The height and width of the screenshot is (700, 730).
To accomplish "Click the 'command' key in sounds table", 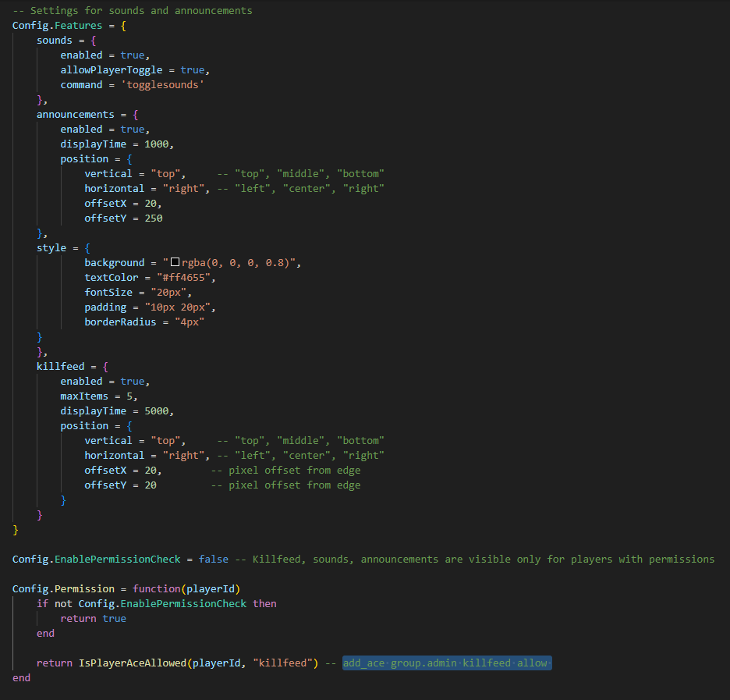I will (81, 85).
